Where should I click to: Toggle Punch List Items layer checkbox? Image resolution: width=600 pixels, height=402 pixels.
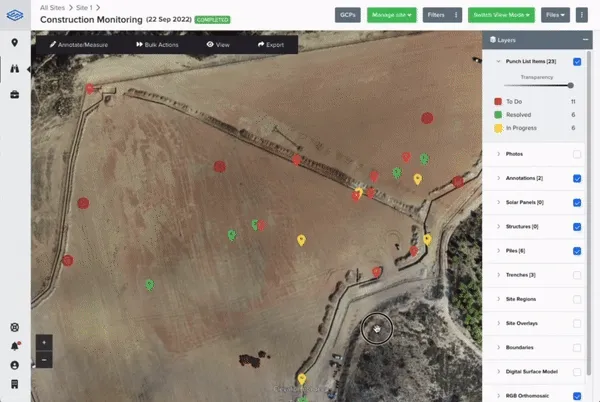point(577,62)
